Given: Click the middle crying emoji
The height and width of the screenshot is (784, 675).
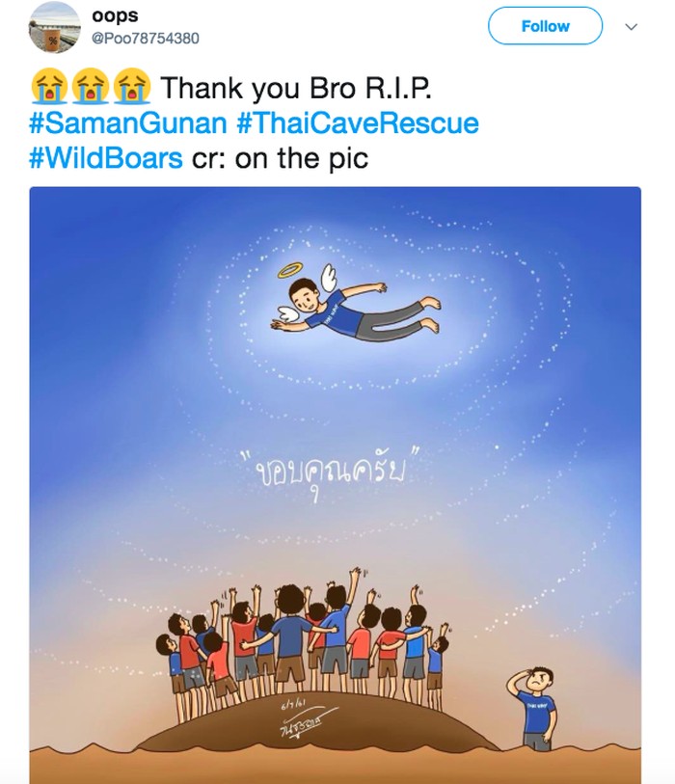Looking at the screenshot, I should [x=90, y=86].
